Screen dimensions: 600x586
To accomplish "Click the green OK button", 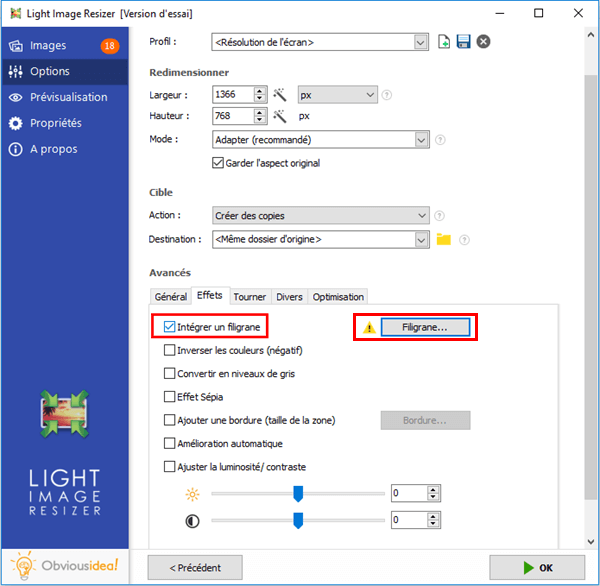I will coord(537,568).
